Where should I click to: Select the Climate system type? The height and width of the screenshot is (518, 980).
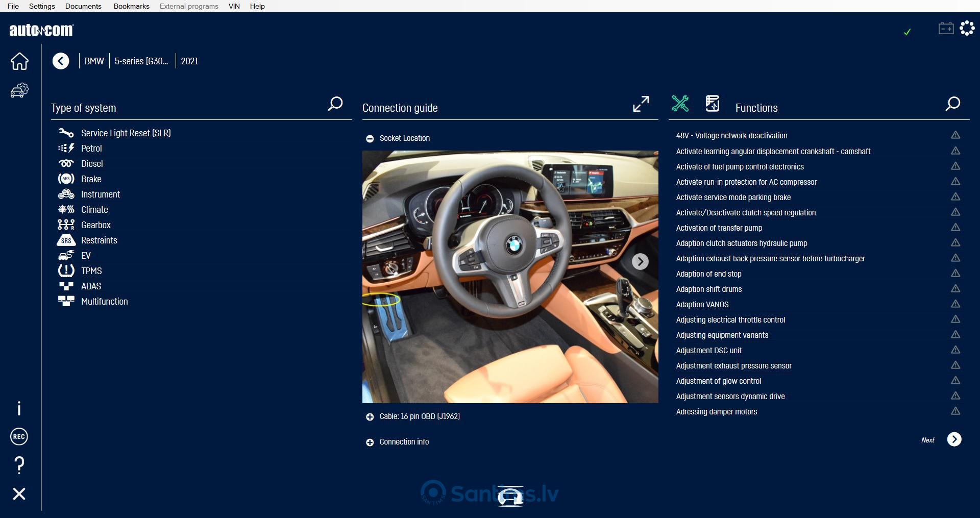coord(94,210)
